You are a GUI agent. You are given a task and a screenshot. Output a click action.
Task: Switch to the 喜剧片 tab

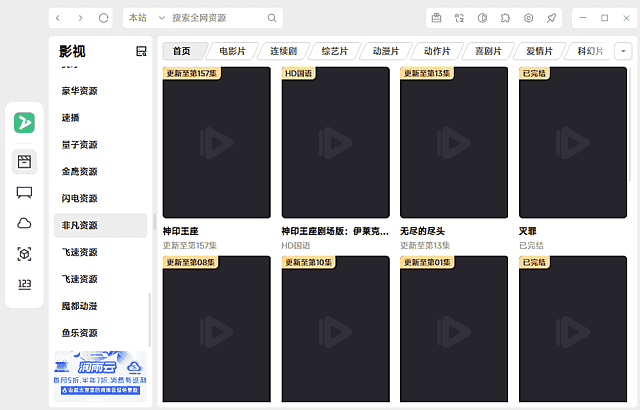pyautogui.click(x=488, y=51)
